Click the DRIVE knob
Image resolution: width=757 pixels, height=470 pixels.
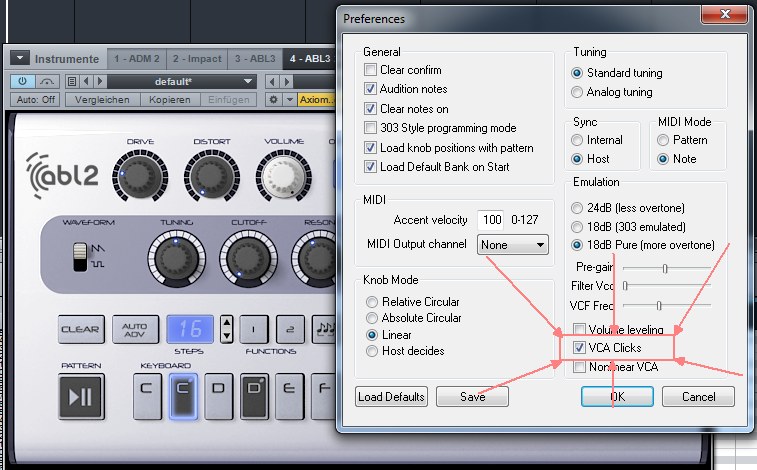pos(140,175)
